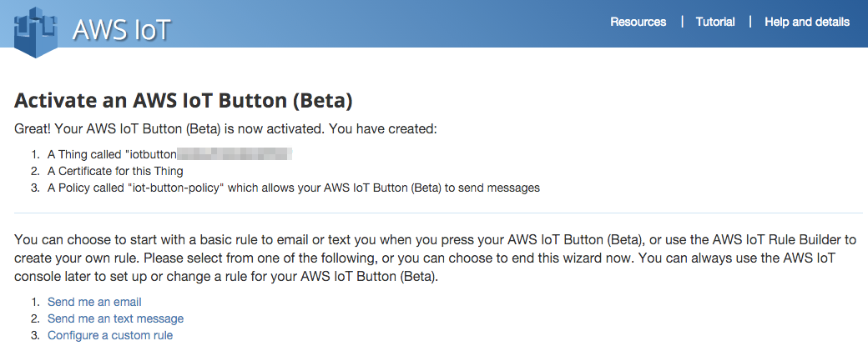The image size is (868, 361).
Task: Choose the Send me an email link
Action: (x=94, y=302)
